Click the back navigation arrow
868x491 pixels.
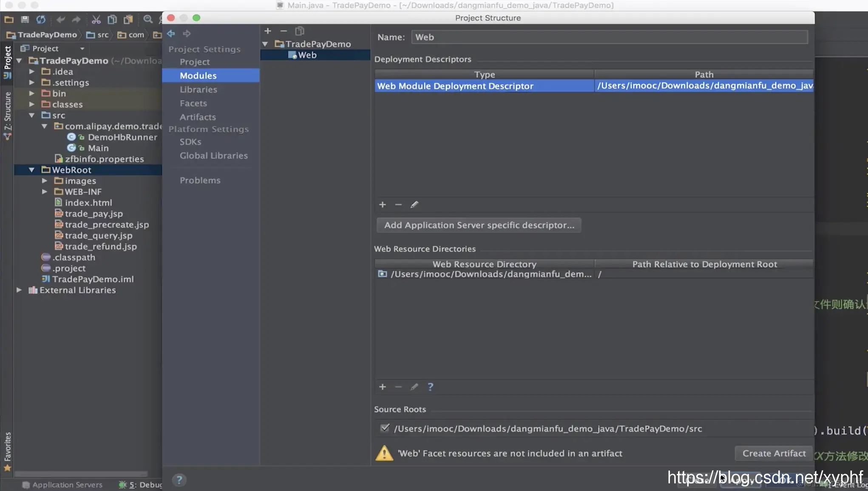171,34
